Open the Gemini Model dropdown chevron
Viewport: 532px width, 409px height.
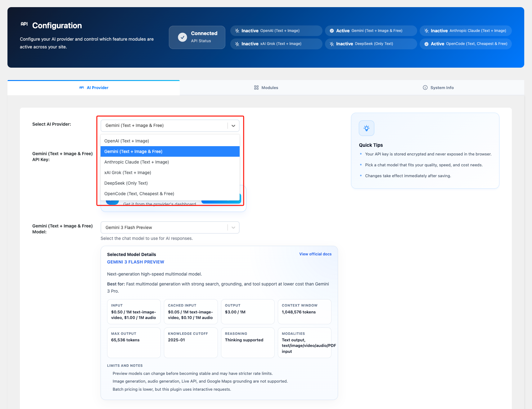tap(233, 227)
